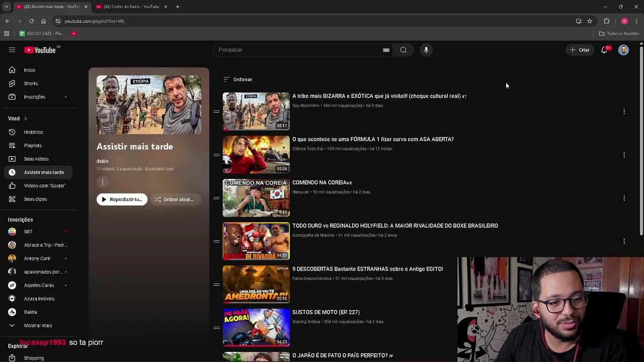Screen dimensions: 644x362
Task: Select Assistir mais tarde in sidebar
Action: pyautogui.click(x=39, y=172)
